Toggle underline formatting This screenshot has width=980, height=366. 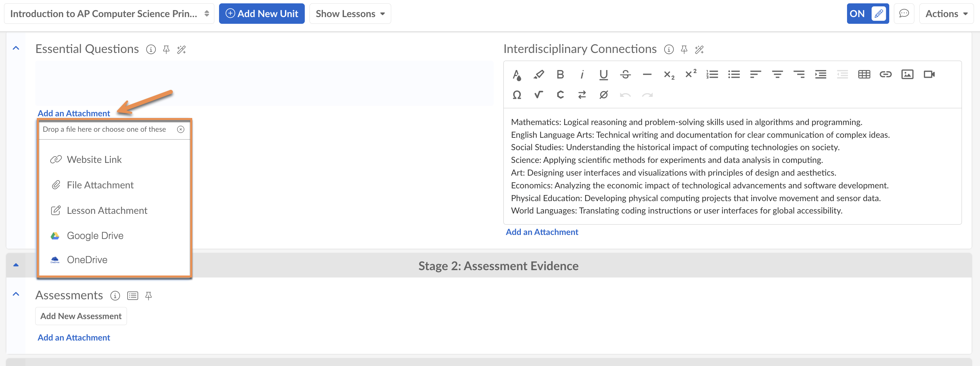coord(603,74)
